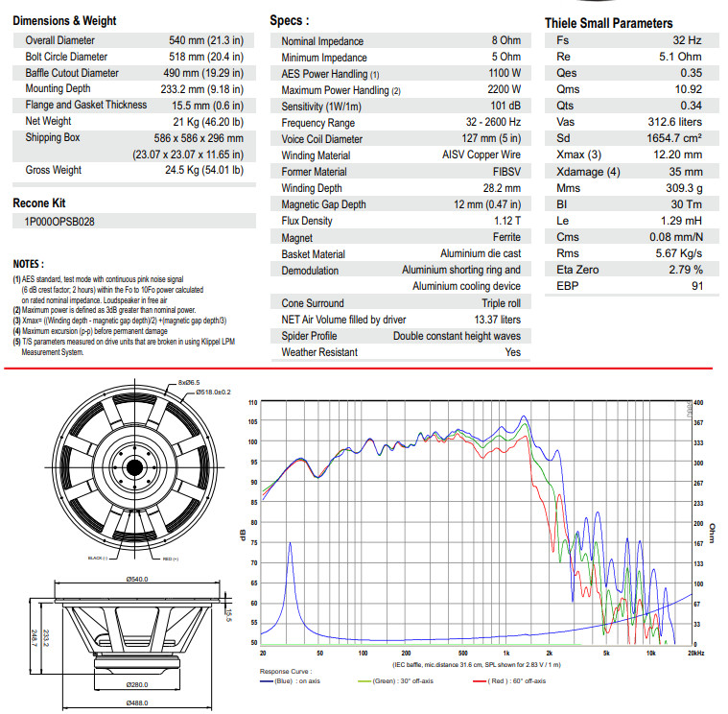Click the IEC baffle measurement caption under the graph
This screenshot has width=728, height=714.
[x=477, y=665]
